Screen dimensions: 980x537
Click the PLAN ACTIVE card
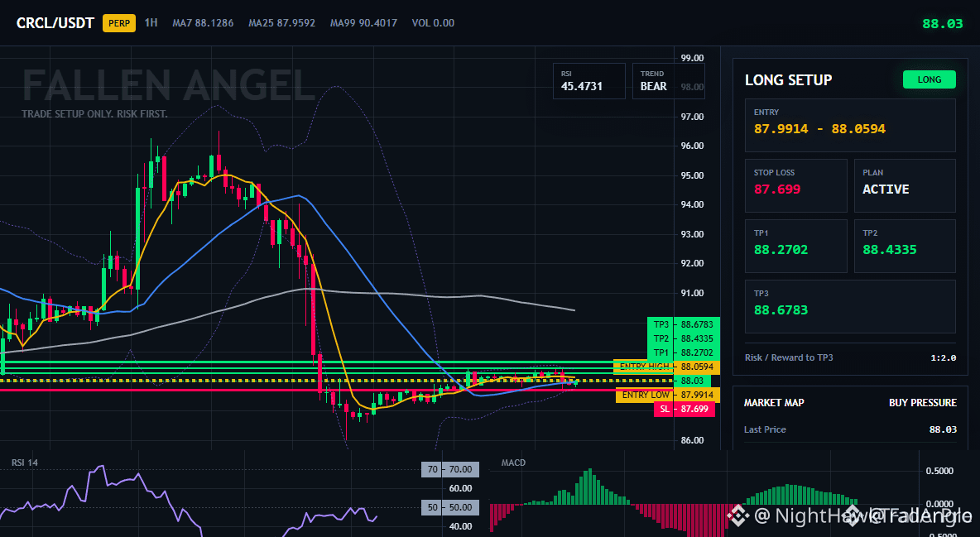[905, 185]
